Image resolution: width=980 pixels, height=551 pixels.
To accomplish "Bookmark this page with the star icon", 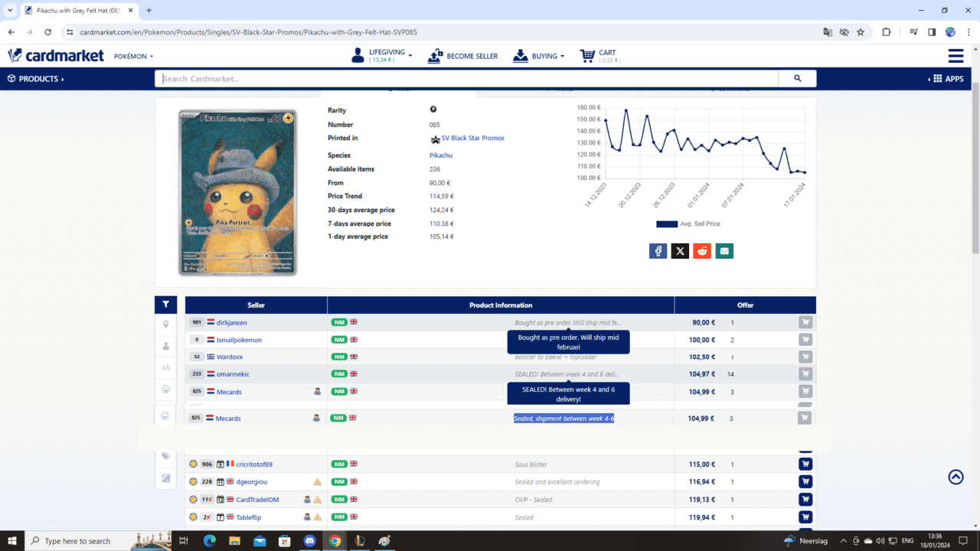I will tap(861, 32).
